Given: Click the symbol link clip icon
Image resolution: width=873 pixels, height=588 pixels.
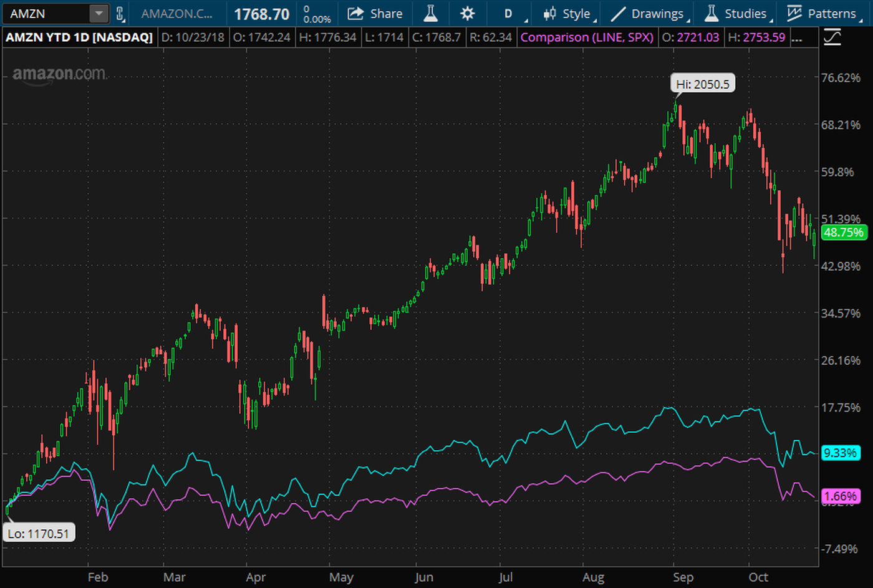Looking at the screenshot, I should (x=121, y=14).
